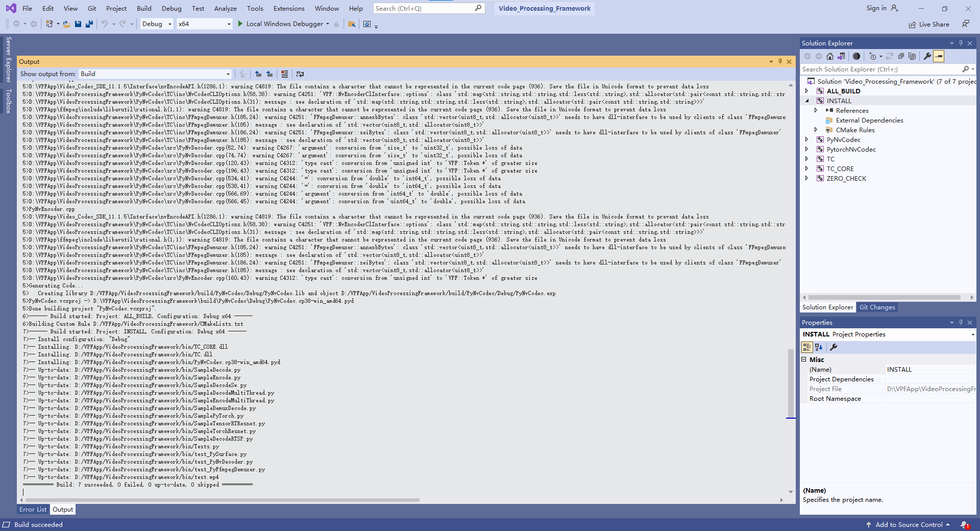
Task: Go to next message in Output
Action: pos(269,74)
